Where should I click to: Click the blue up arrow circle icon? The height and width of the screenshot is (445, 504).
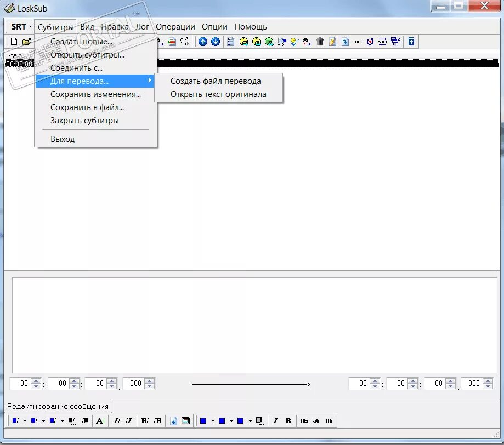coord(203,42)
